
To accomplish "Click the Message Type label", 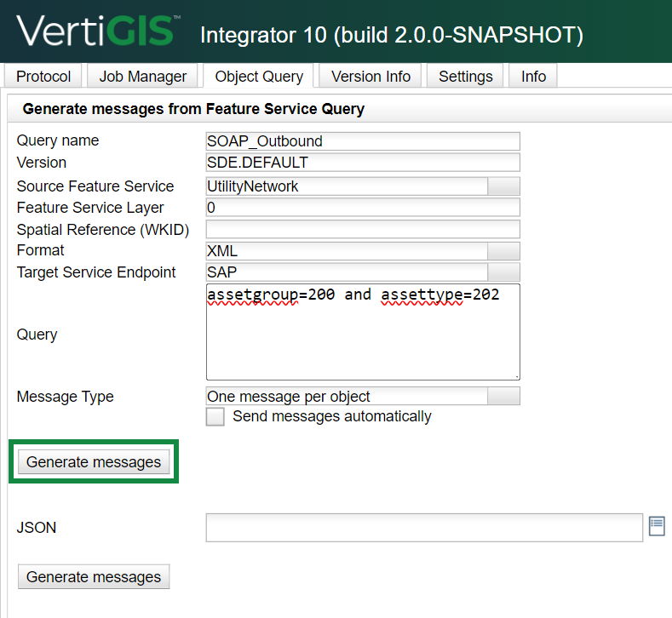I will (65, 397).
